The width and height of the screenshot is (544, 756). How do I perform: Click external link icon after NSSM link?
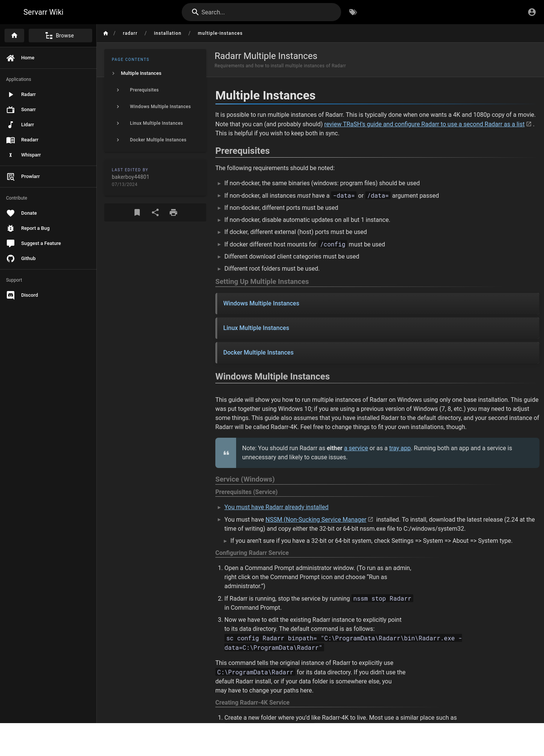(371, 519)
